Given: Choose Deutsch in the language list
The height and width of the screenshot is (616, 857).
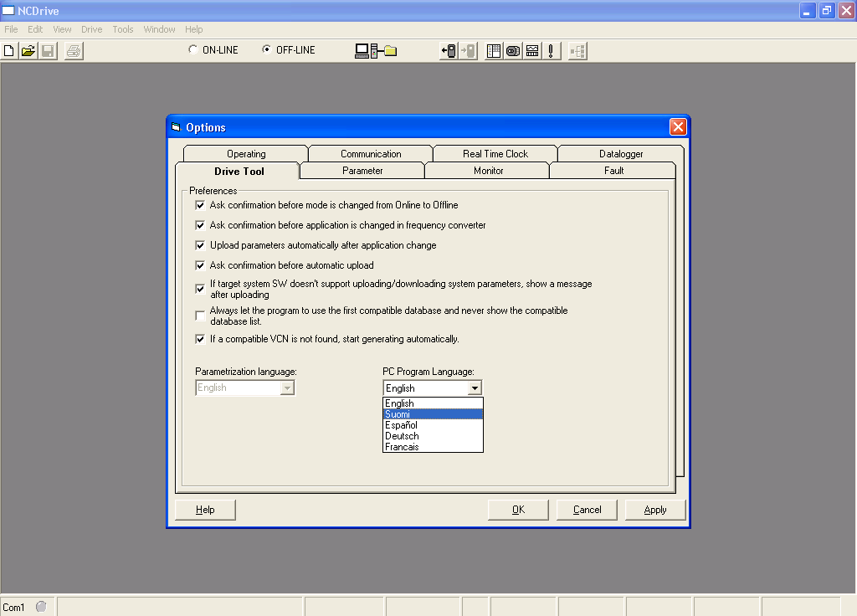Looking at the screenshot, I should pyautogui.click(x=433, y=436).
